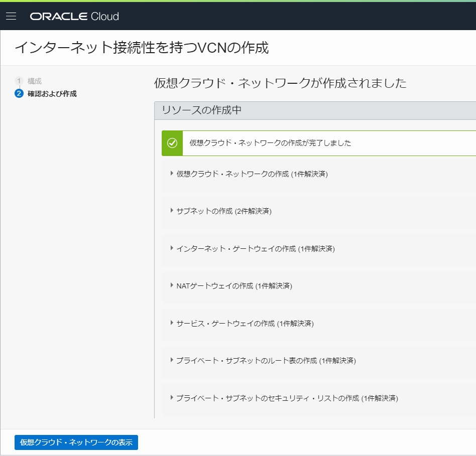The height and width of the screenshot is (456, 476).
Task: Click the Oracle Cloud logo
Action: pos(74,17)
